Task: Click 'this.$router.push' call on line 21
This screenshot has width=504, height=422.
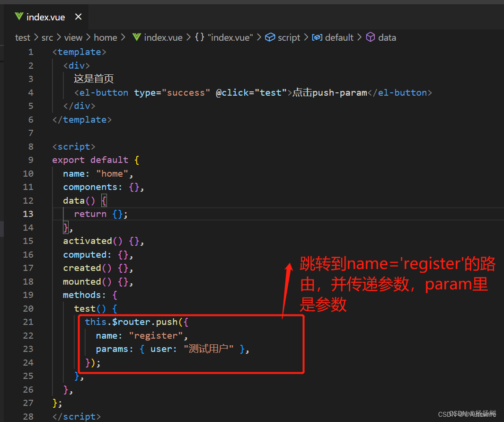Action: coord(131,322)
